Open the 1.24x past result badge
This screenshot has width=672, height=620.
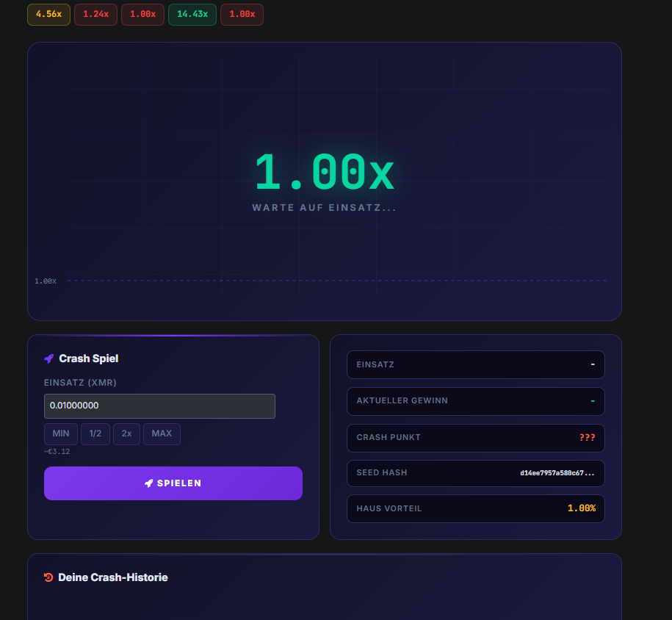pos(95,15)
